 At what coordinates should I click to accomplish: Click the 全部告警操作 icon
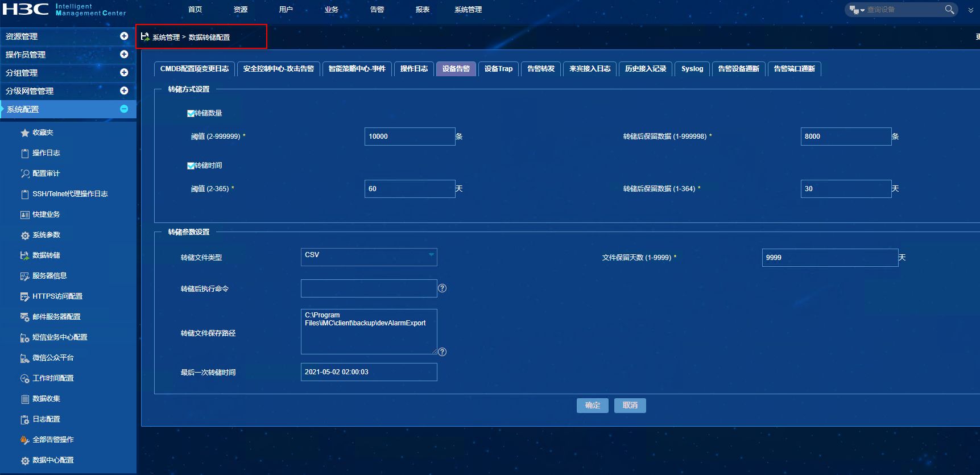coord(25,440)
